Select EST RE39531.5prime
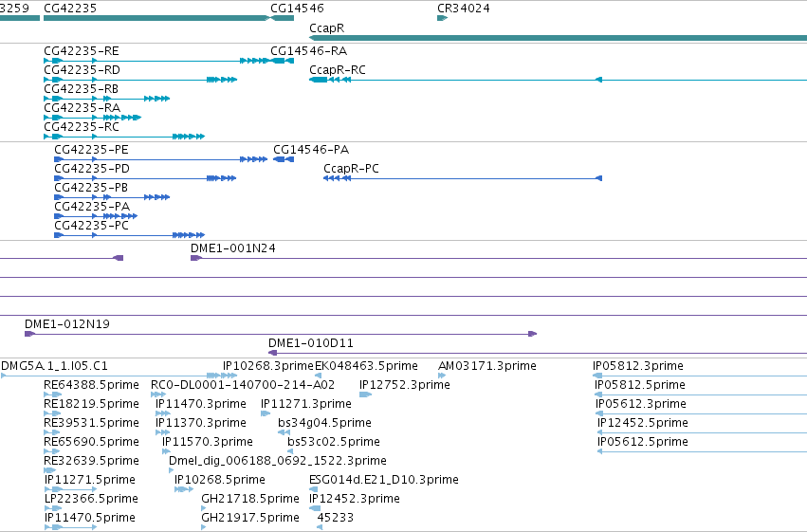Image resolution: width=807 pixels, height=532 pixels. [x=92, y=423]
